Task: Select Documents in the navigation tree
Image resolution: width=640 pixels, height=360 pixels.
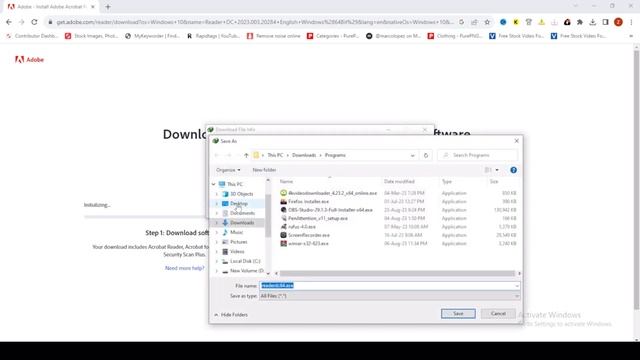Action: tap(242, 213)
